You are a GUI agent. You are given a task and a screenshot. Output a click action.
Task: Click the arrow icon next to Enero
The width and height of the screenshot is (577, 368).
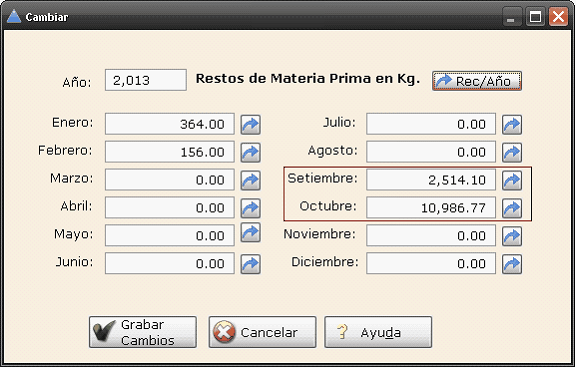pyautogui.click(x=251, y=124)
